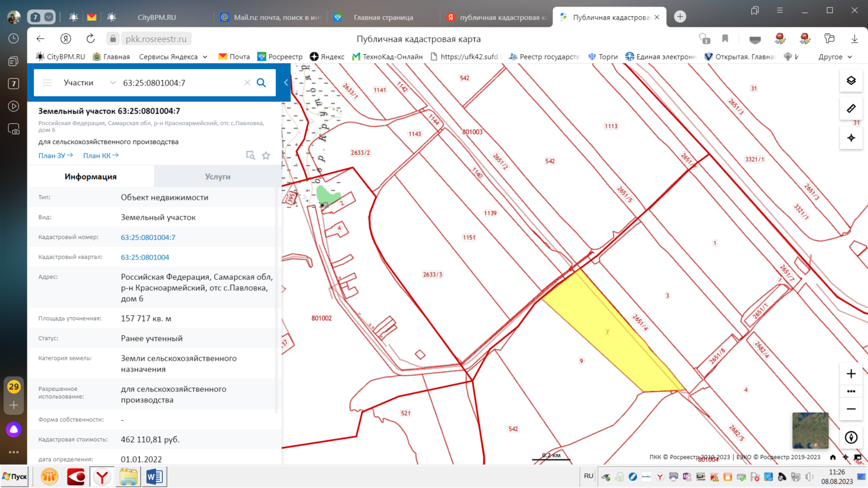Screen dimensions: 868x488
Task: Zoom out on the map
Action: [x=851, y=409]
